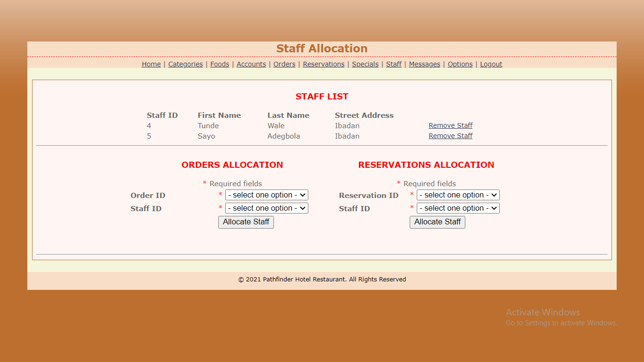
Task: Remove staff member Tunde Wale
Action: pos(450,125)
